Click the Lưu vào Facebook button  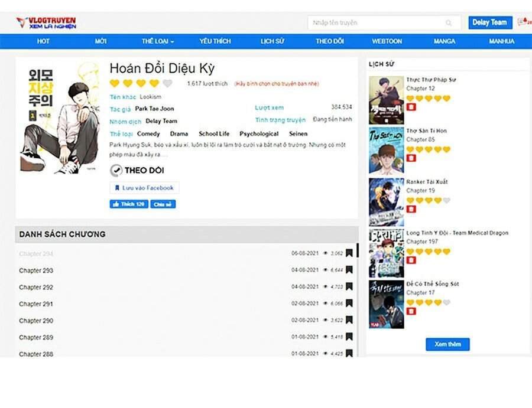[144, 188]
